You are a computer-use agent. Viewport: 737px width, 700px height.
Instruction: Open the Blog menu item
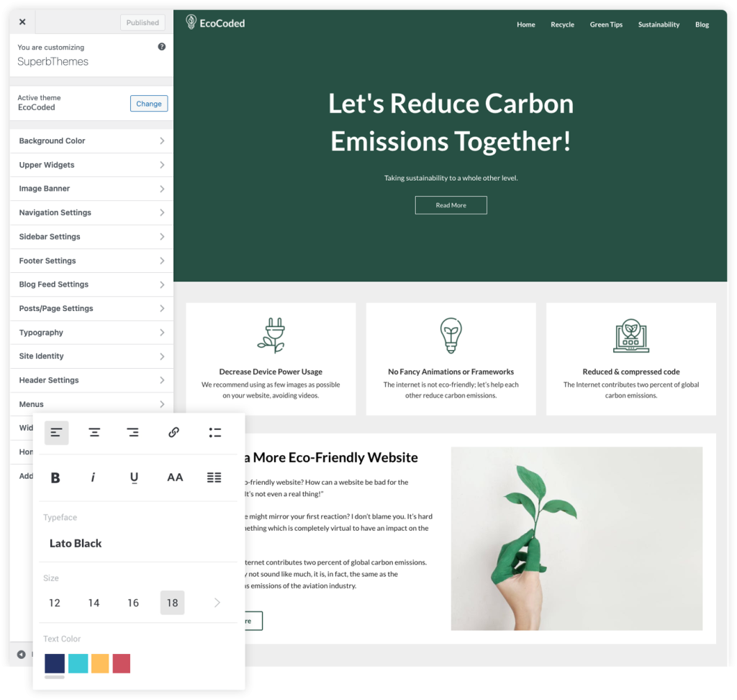click(702, 24)
